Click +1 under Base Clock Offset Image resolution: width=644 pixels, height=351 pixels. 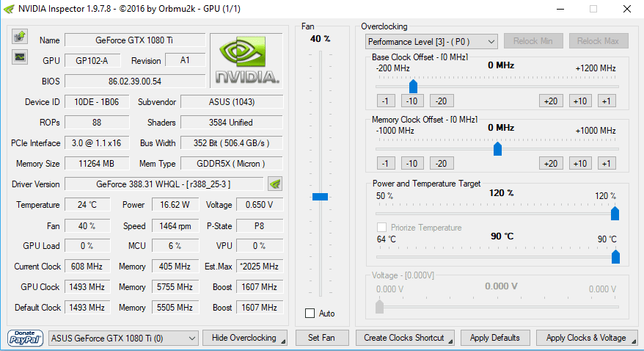tap(607, 101)
